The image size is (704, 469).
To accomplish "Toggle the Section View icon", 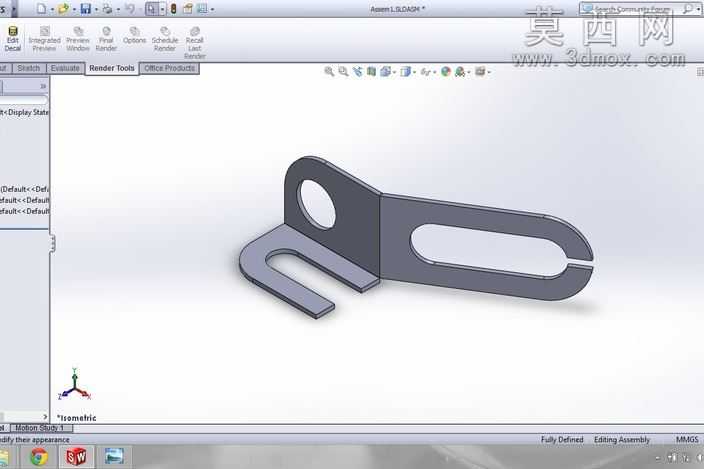I will click(x=371, y=71).
